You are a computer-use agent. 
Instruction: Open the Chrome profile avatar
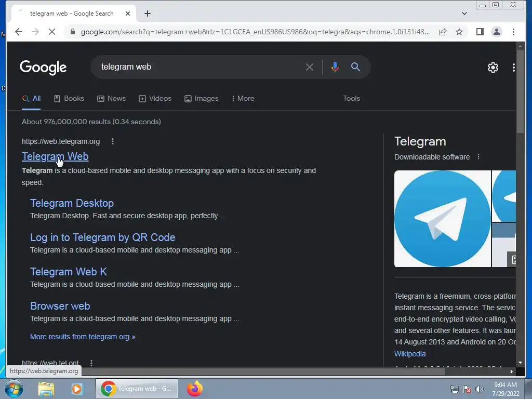(496, 32)
